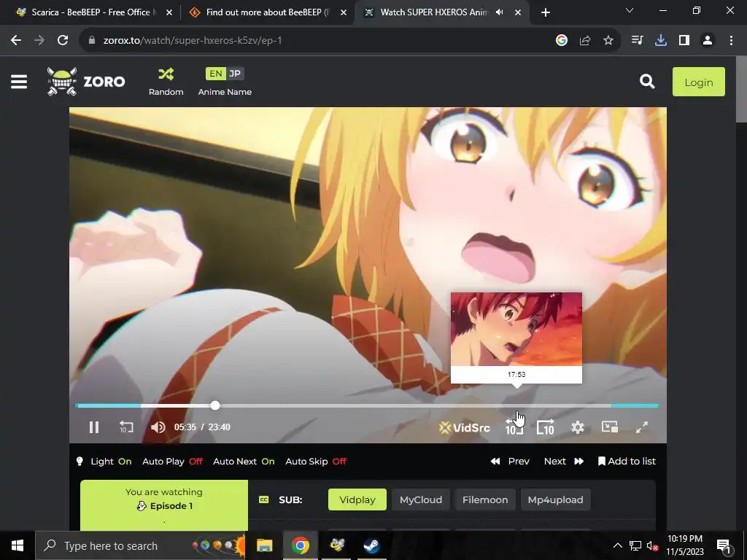Enable picture-in-picture mode

coord(609,427)
